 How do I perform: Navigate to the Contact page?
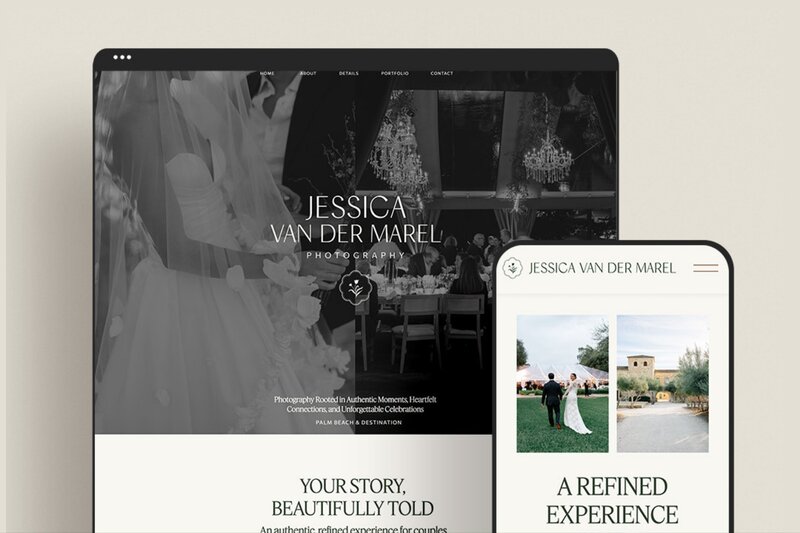(441, 74)
